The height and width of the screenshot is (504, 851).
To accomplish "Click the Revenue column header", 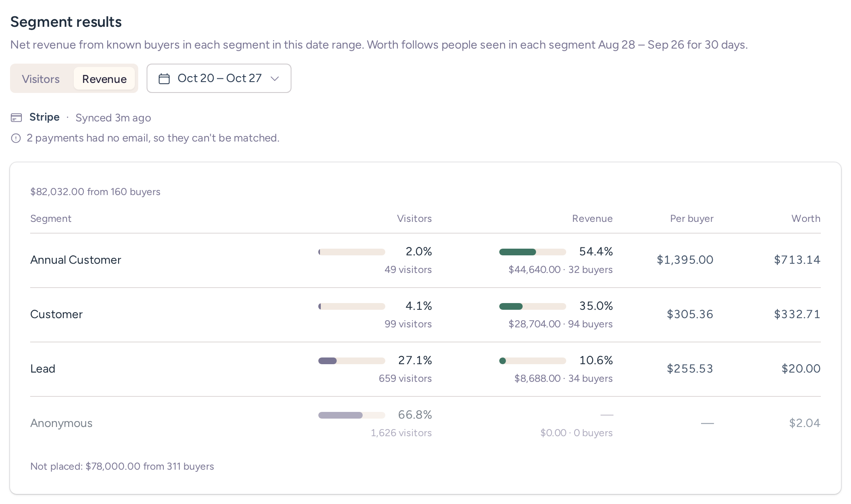I will 592,219.
